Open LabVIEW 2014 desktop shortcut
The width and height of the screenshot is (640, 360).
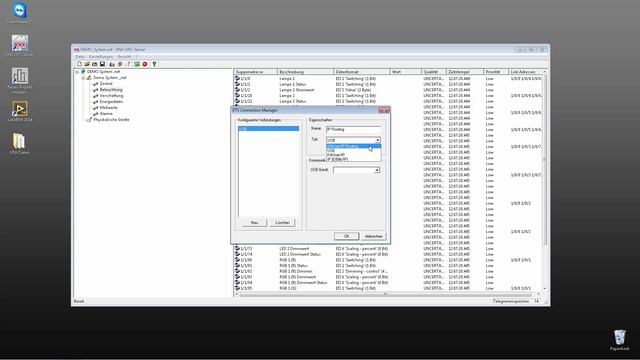pos(19,111)
